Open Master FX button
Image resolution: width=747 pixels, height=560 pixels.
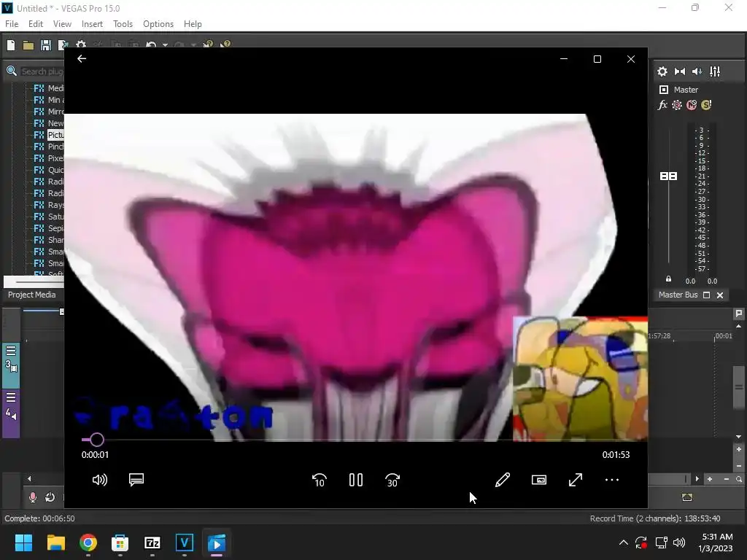[x=662, y=105]
